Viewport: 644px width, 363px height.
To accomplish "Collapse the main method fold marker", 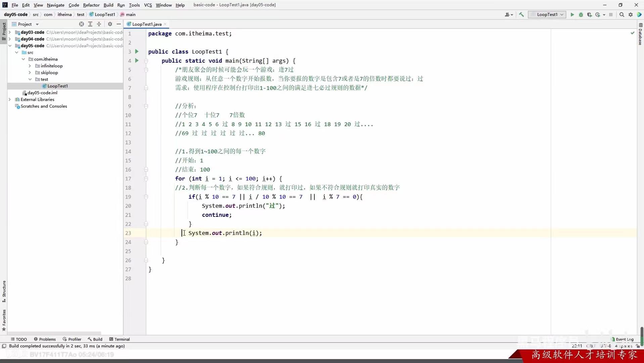I will 146,61.
